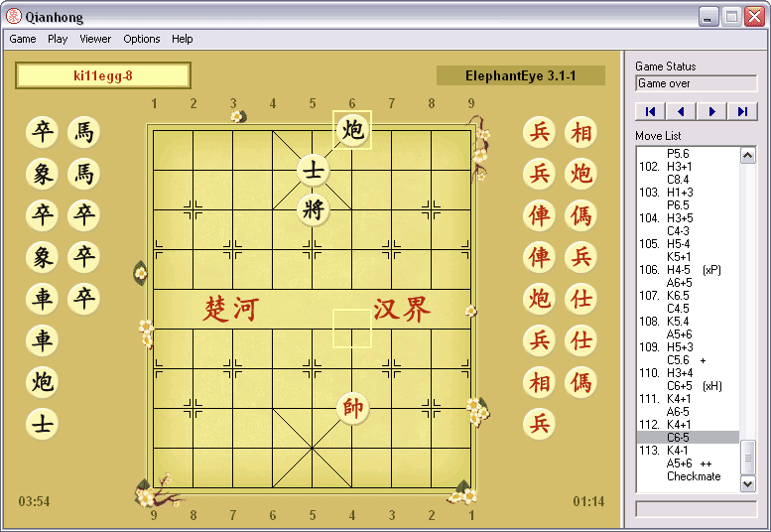Jump to the last move of the game
The width and height of the screenshot is (771, 532).
742,111
